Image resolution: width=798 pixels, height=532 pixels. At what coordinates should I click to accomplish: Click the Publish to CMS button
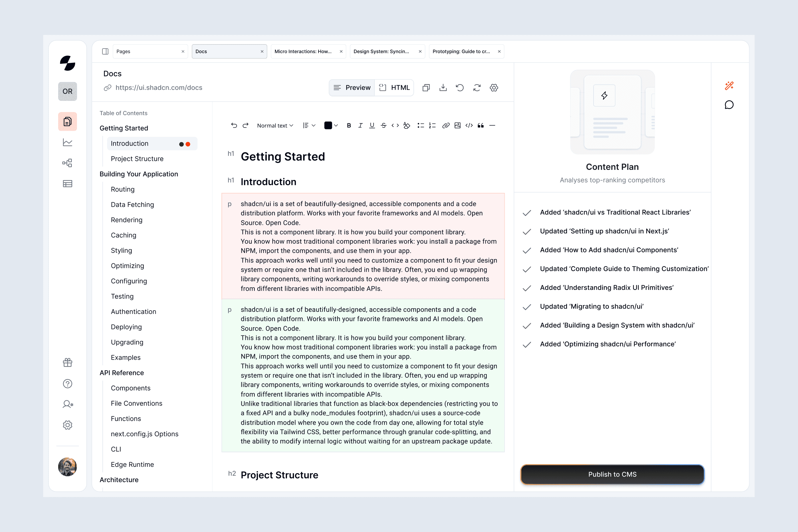point(612,474)
